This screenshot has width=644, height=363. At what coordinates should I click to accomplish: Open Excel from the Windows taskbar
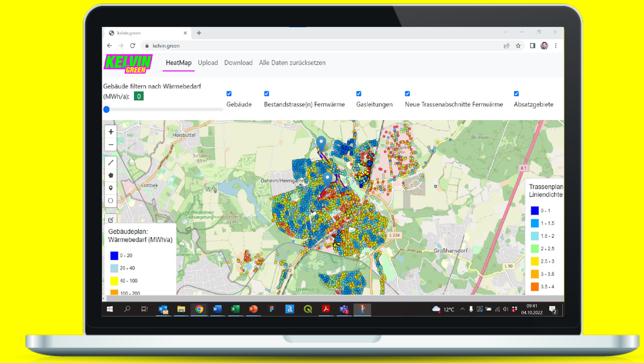coord(235,309)
